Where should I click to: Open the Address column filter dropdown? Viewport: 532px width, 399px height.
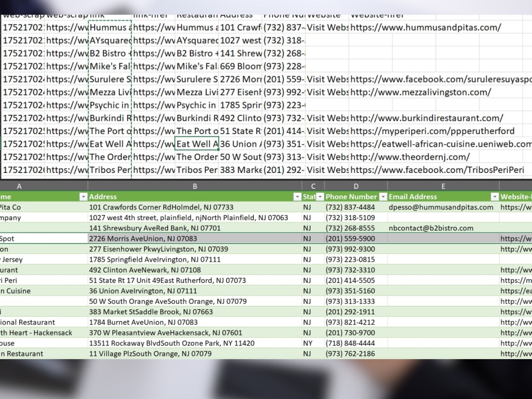297,197
